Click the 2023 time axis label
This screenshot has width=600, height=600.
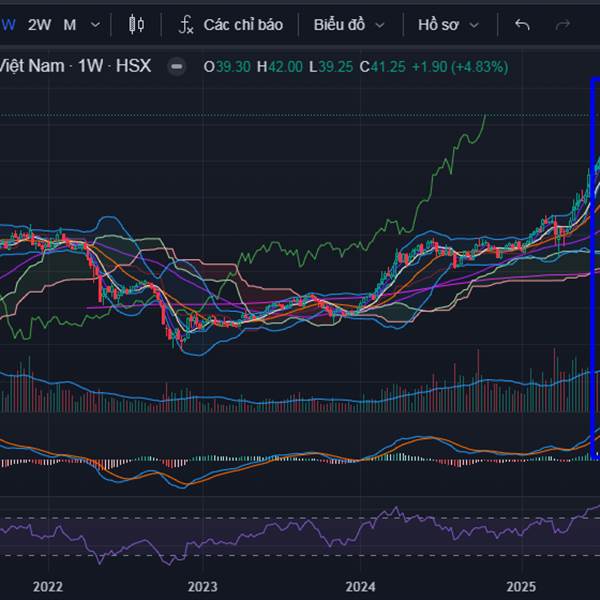tap(203, 587)
